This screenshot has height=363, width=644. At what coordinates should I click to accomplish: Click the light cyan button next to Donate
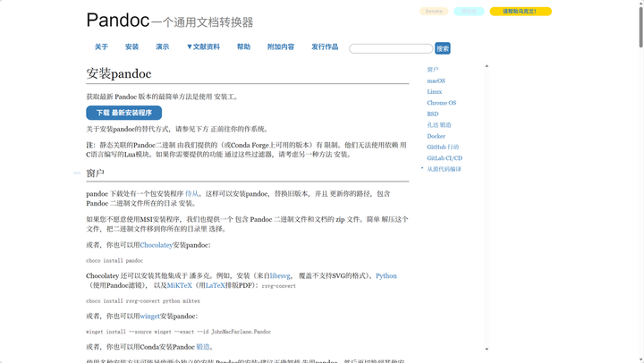469,12
